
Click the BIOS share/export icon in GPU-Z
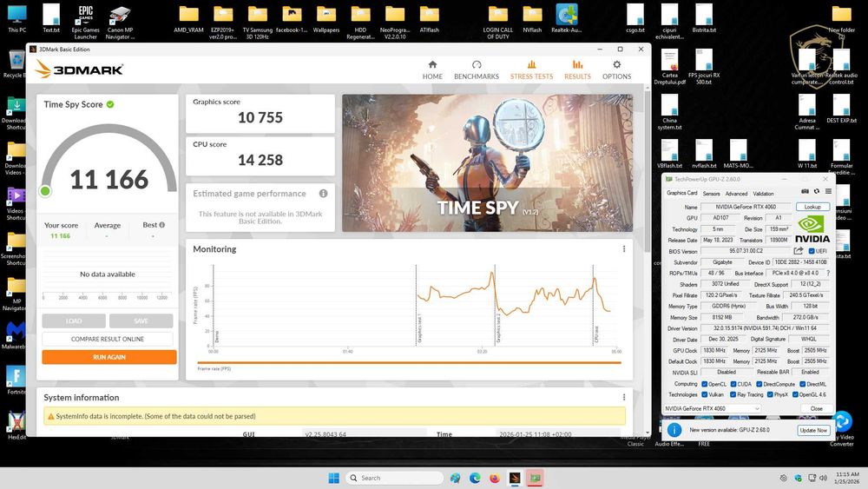799,251
